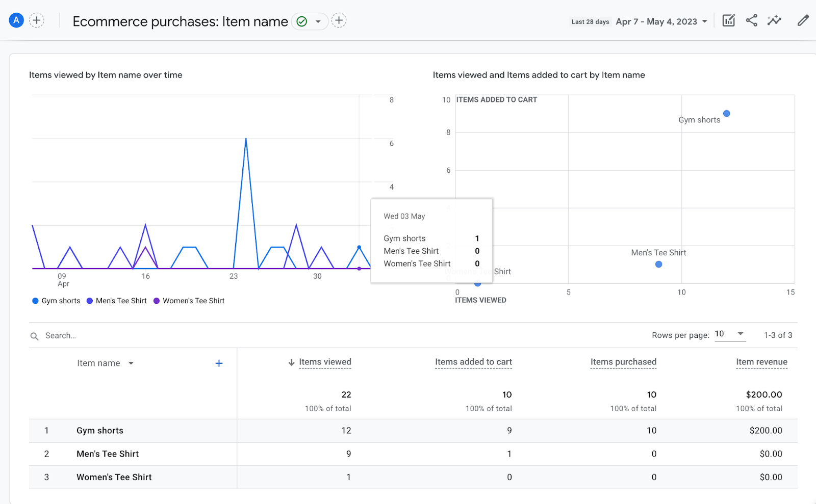Open the report status check dropdown
This screenshot has height=504, width=816.
click(x=310, y=21)
